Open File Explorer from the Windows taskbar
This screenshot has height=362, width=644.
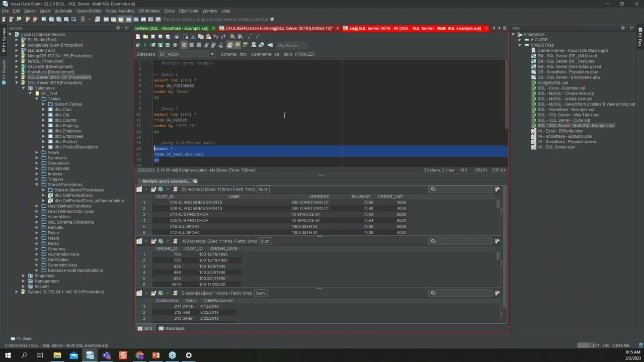pyautogui.click(x=57, y=355)
